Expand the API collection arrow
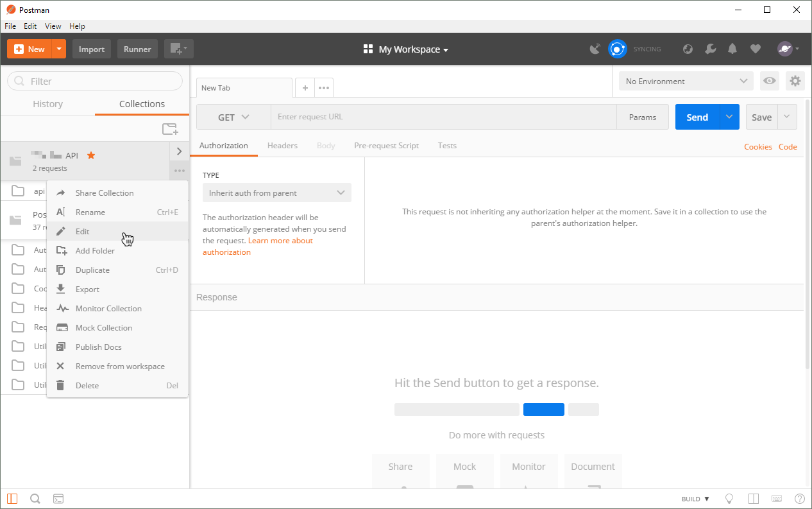812x509 pixels. point(179,151)
